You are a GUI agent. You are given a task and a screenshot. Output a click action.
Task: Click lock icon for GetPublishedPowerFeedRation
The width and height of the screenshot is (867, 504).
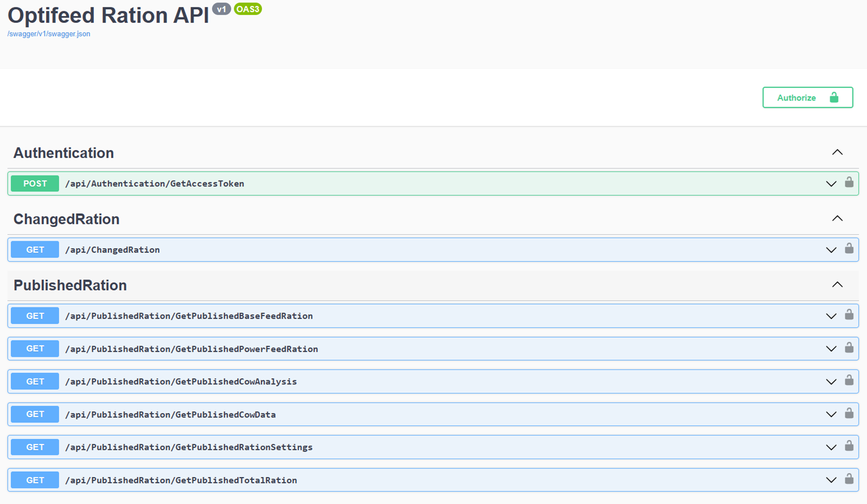click(x=849, y=347)
